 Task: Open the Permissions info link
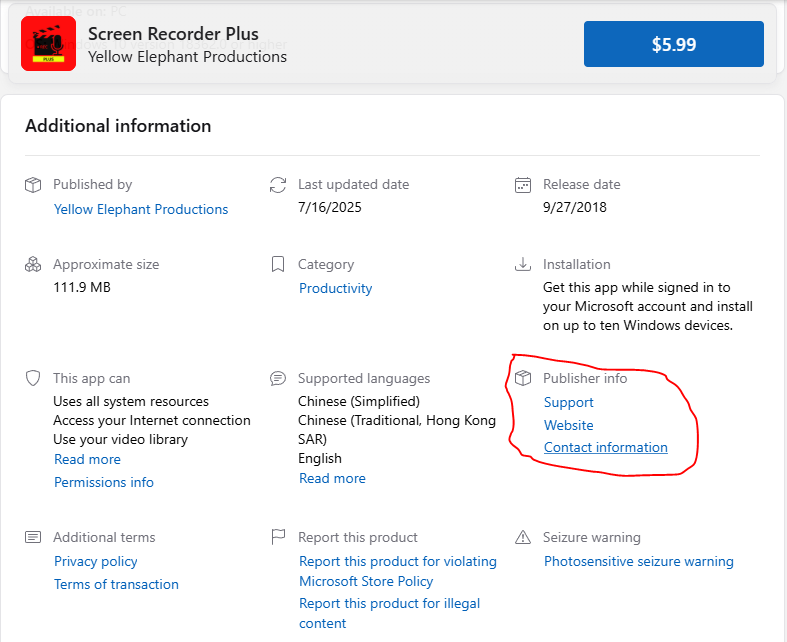[x=104, y=482]
